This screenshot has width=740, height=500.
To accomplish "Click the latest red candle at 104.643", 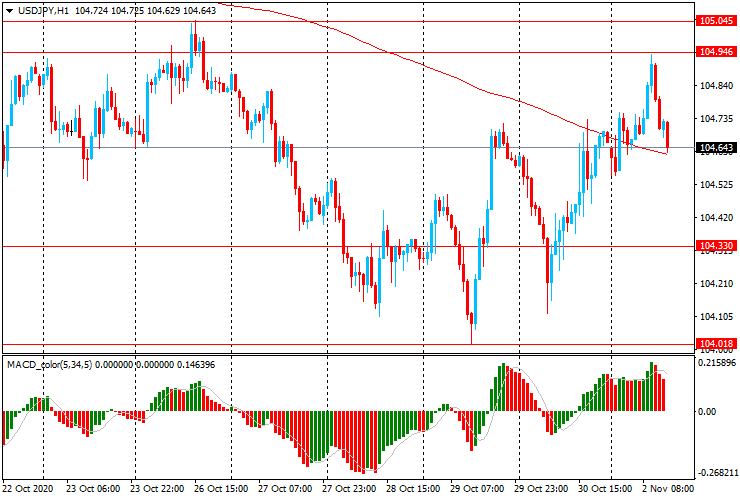I will [668, 136].
